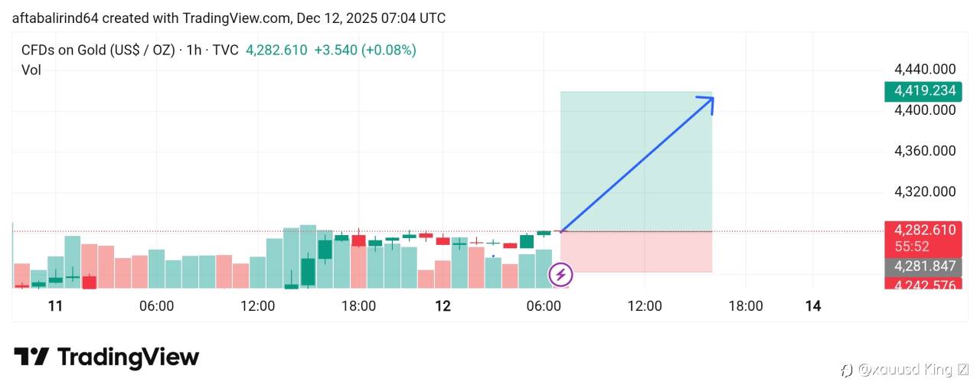Click the 55:52 candle countdown timer
The width and height of the screenshot is (980, 392).
911,247
